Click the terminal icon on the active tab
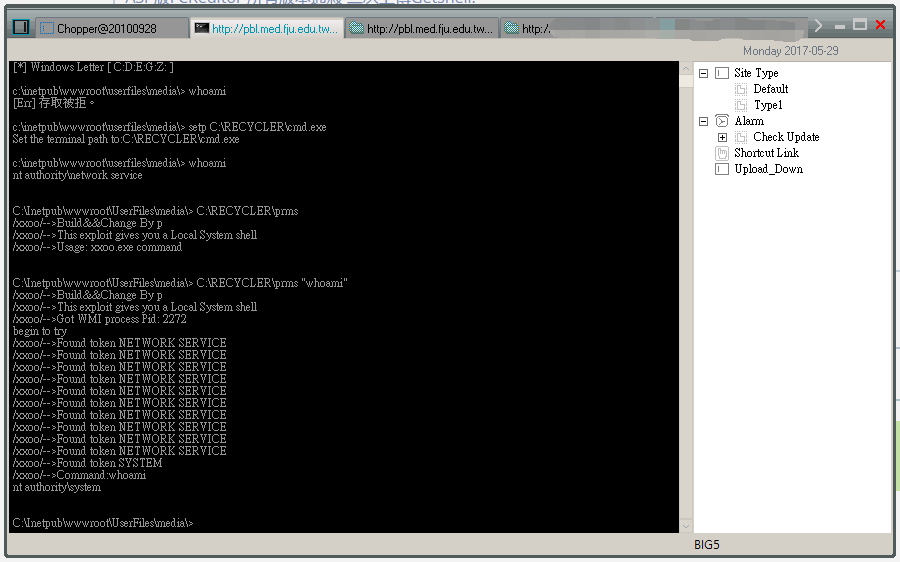Viewport: 900px width, 562px height. click(201, 28)
